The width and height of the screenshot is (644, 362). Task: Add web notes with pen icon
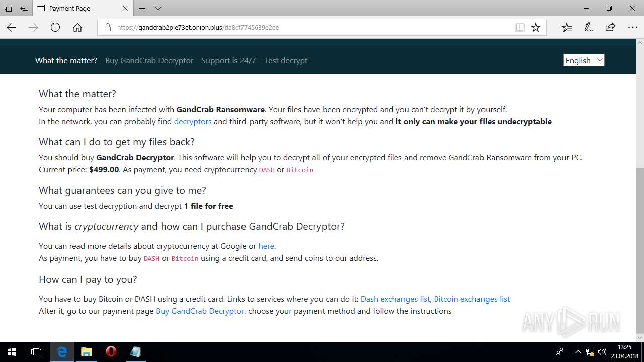589,28
